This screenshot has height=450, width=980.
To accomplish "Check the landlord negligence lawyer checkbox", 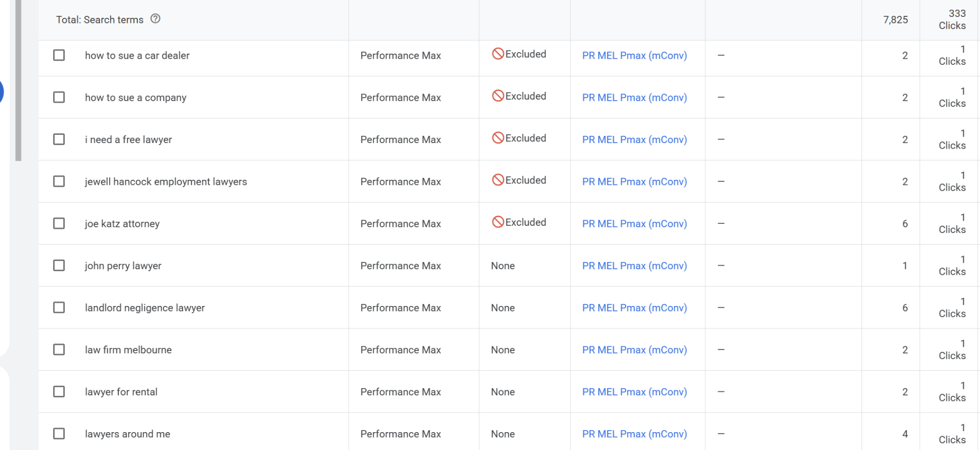I will [59, 307].
